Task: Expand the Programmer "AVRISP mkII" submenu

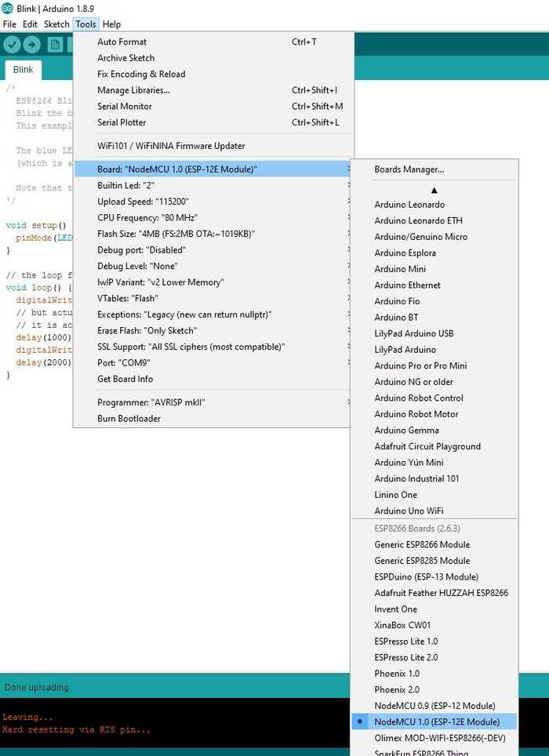Action: point(213,402)
